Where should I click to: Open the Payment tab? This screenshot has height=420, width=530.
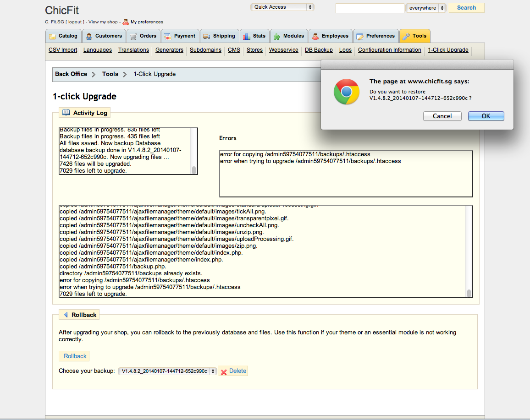180,36
